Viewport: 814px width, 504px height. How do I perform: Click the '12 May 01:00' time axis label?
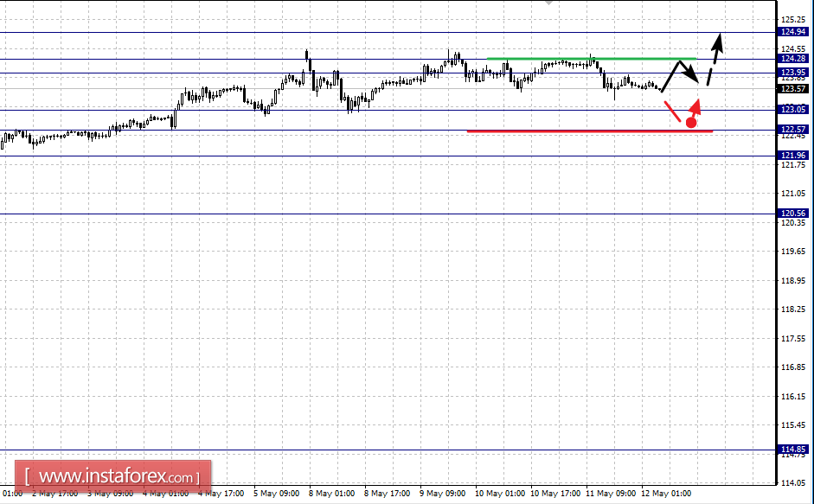(666, 494)
